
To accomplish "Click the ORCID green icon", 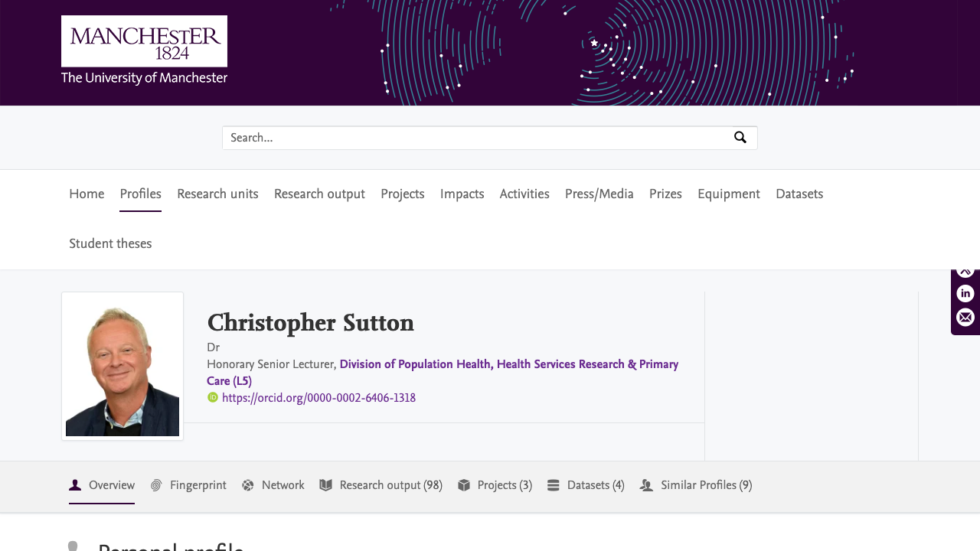I will pyautogui.click(x=211, y=397).
